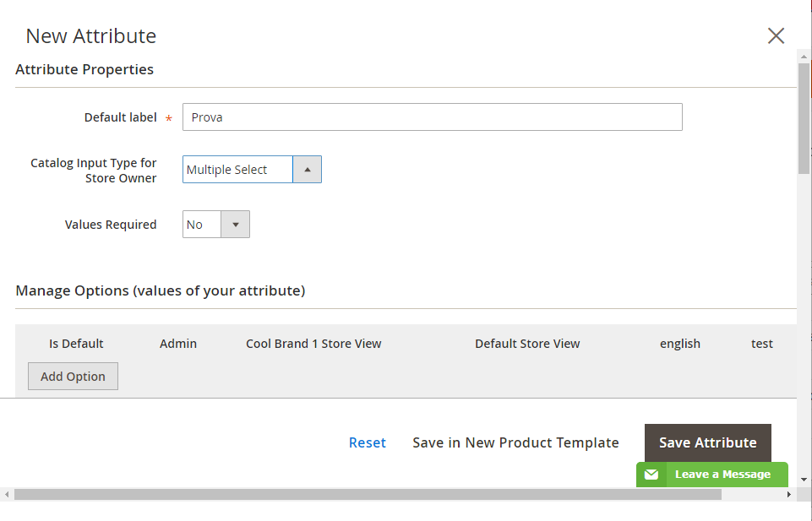Choose Save in New Product Template
812x521 pixels.
click(515, 442)
